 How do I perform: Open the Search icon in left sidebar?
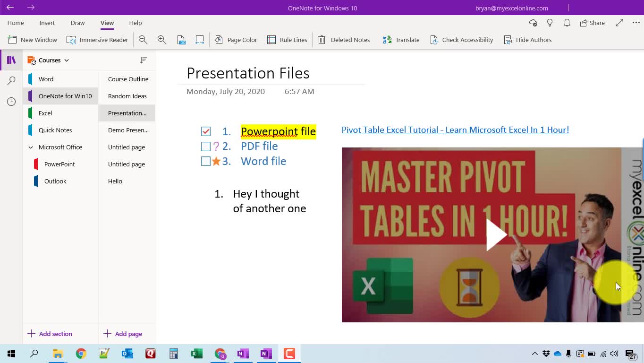(11, 81)
